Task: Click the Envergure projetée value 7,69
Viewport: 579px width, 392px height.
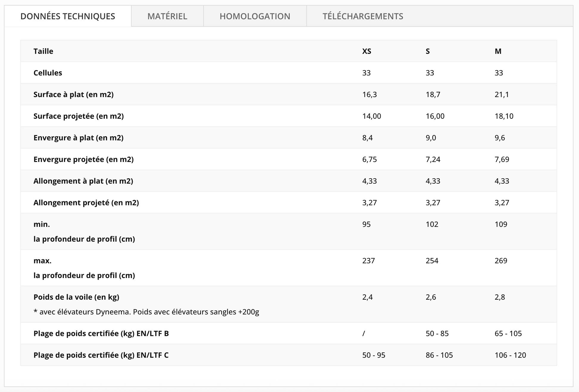Action: coord(502,159)
